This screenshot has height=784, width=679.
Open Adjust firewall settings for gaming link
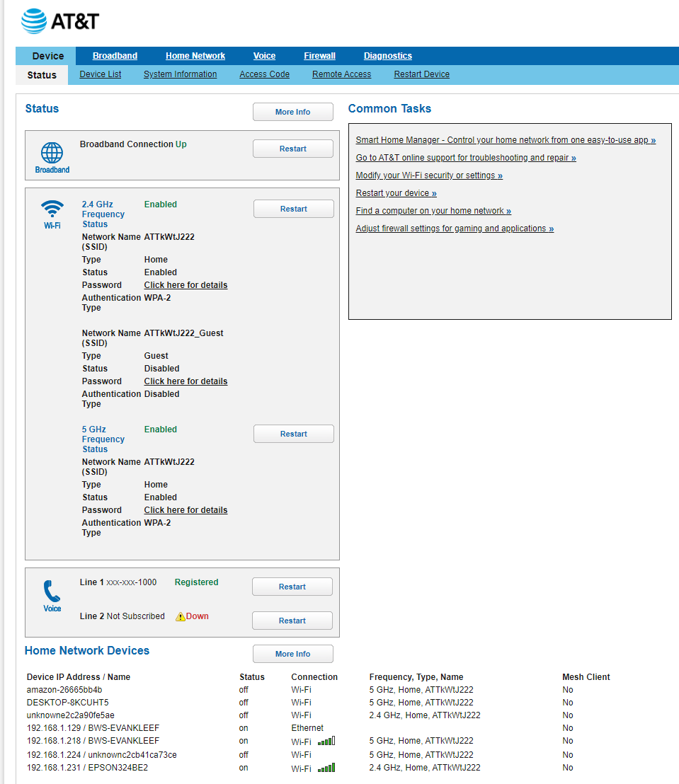455,229
